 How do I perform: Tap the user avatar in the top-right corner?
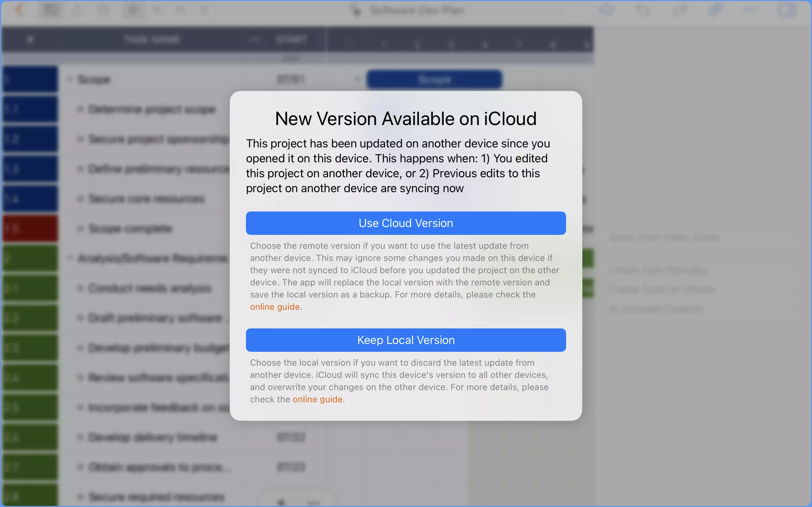(787, 10)
